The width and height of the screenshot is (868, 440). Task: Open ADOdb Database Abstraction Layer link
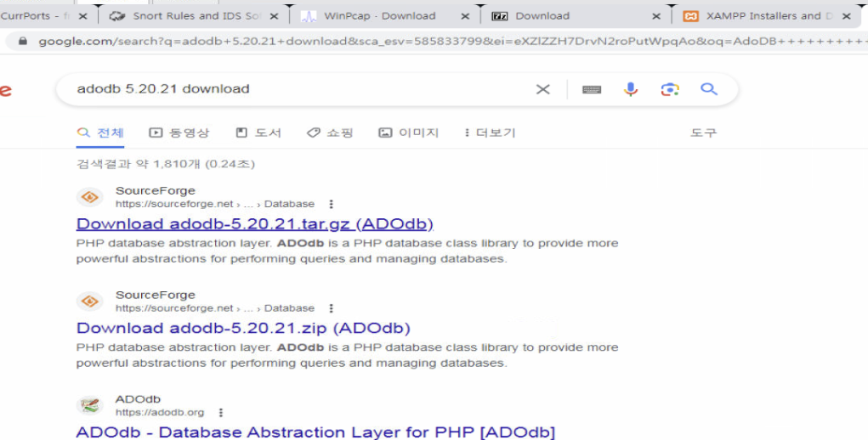coord(315,432)
